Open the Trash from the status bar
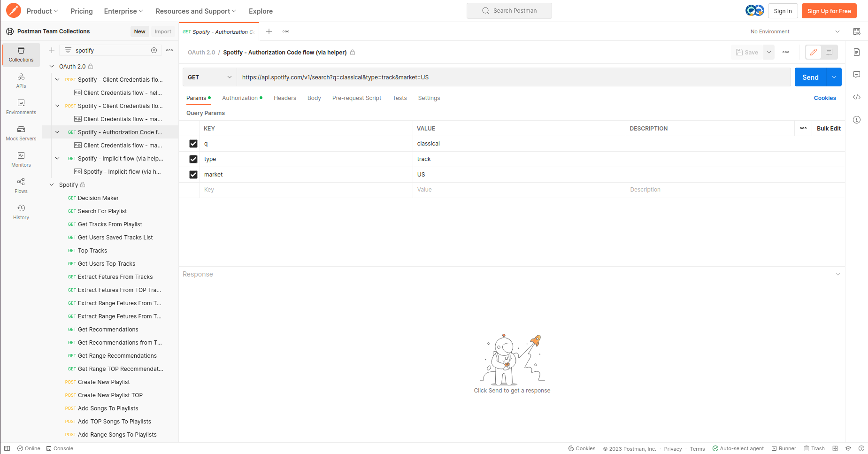The image size is (868, 454). pyautogui.click(x=814, y=448)
